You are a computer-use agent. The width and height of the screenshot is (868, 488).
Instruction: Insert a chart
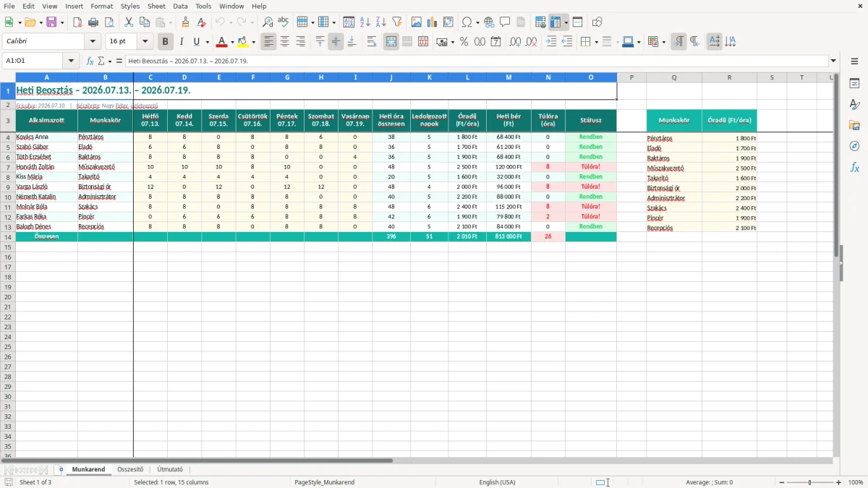(x=433, y=22)
